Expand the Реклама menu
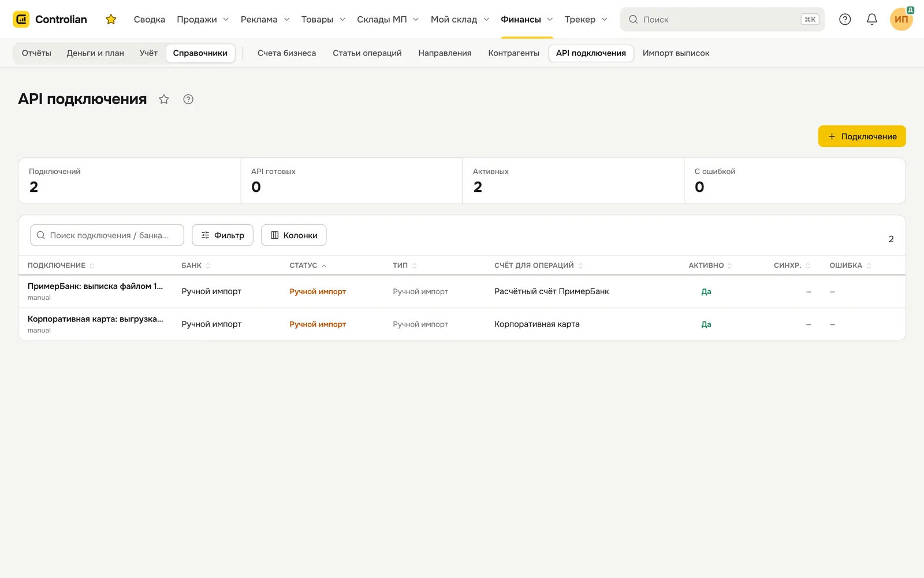The height and width of the screenshot is (578, 924). pos(265,19)
